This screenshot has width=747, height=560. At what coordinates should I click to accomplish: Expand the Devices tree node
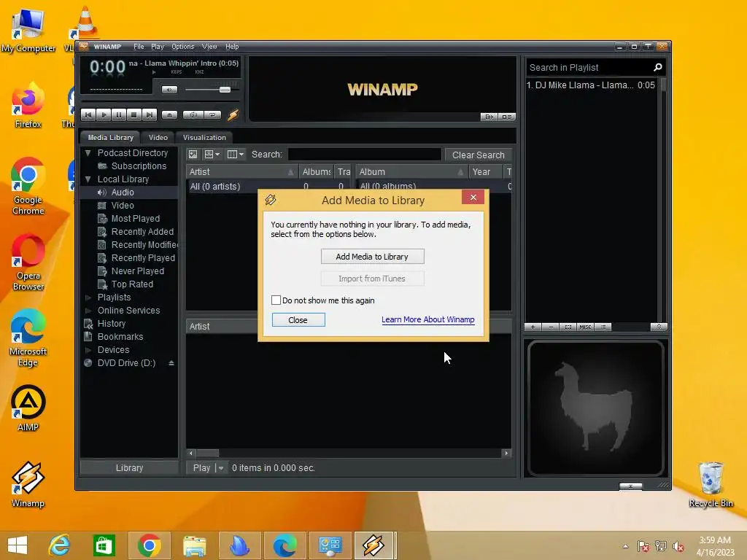click(88, 349)
